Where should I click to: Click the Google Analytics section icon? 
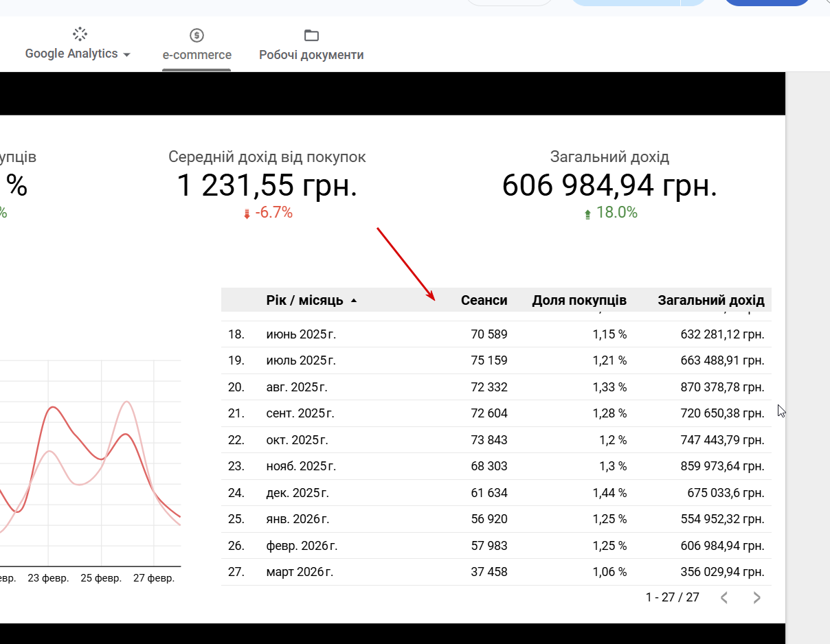coord(80,34)
